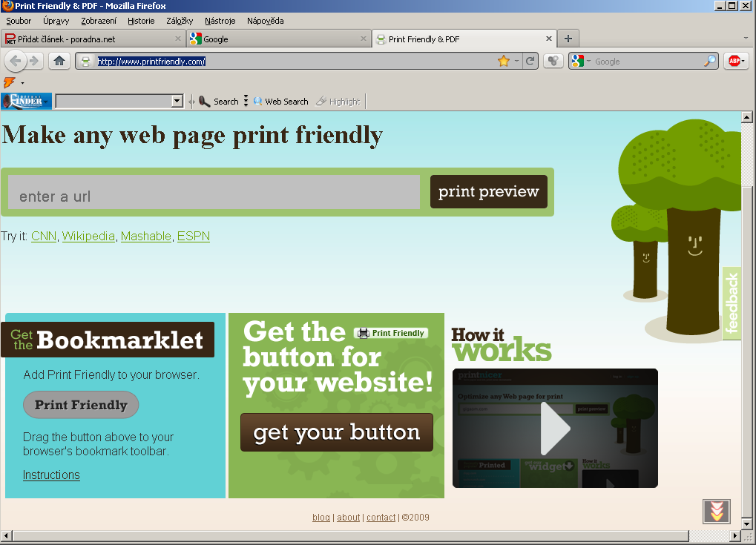Image resolution: width=756 pixels, height=545 pixels.
Task: Open the Mashable example link
Action: point(146,236)
